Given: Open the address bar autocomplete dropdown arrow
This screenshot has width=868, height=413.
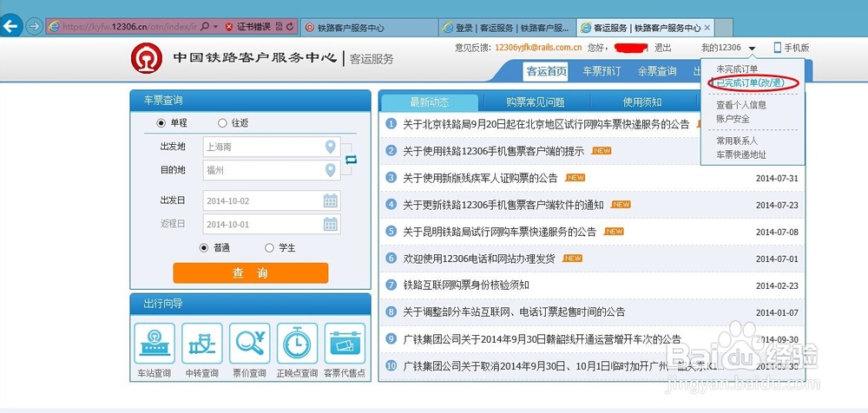Looking at the screenshot, I should point(214,27).
